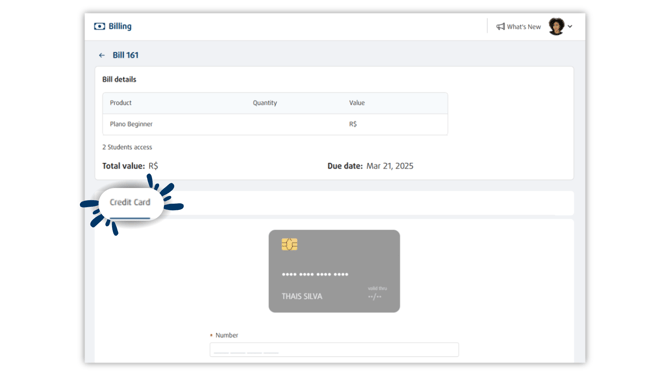Open the user profile avatar
This screenshot has height=376, width=670.
[556, 26]
